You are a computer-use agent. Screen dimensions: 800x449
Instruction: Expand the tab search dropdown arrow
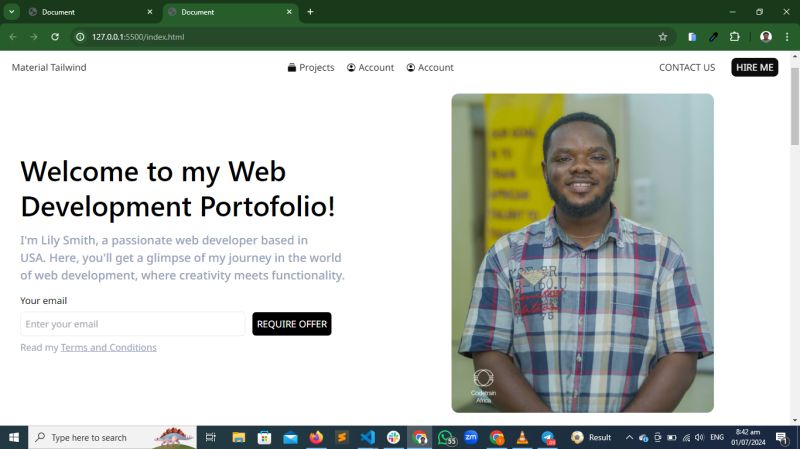11,12
